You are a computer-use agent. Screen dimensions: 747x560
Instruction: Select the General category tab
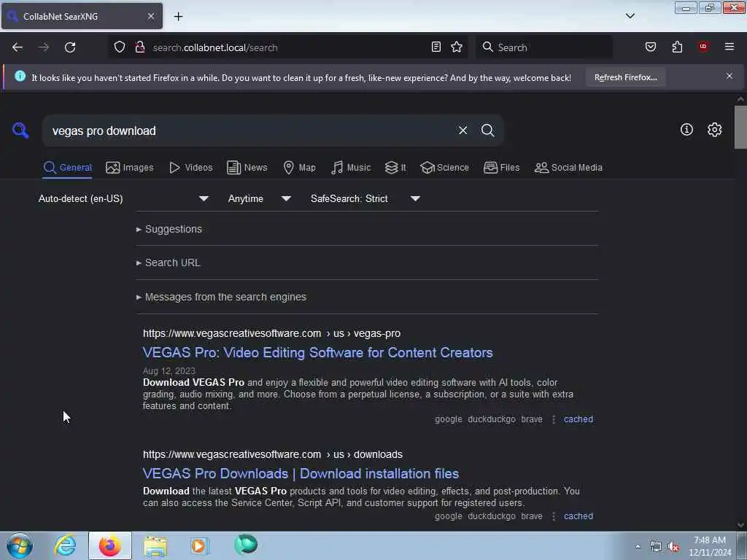67,168
